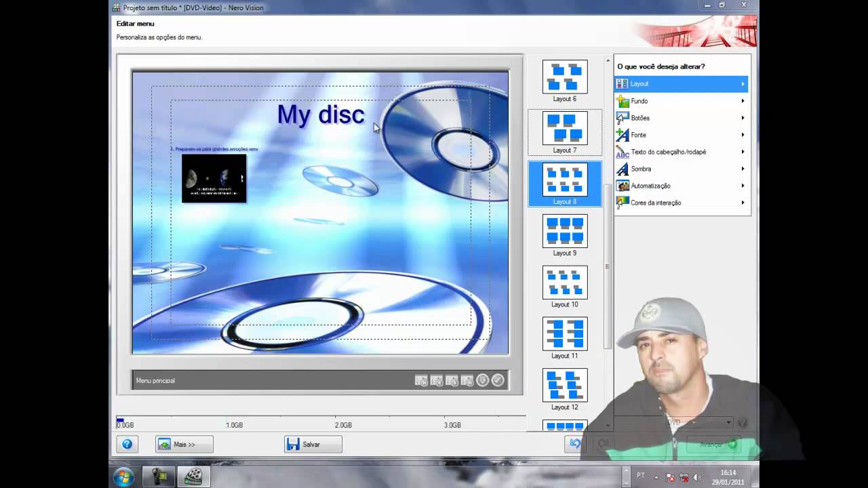This screenshot has width=868, height=488.
Task: Select the 'My disc' title text
Action: [321, 115]
